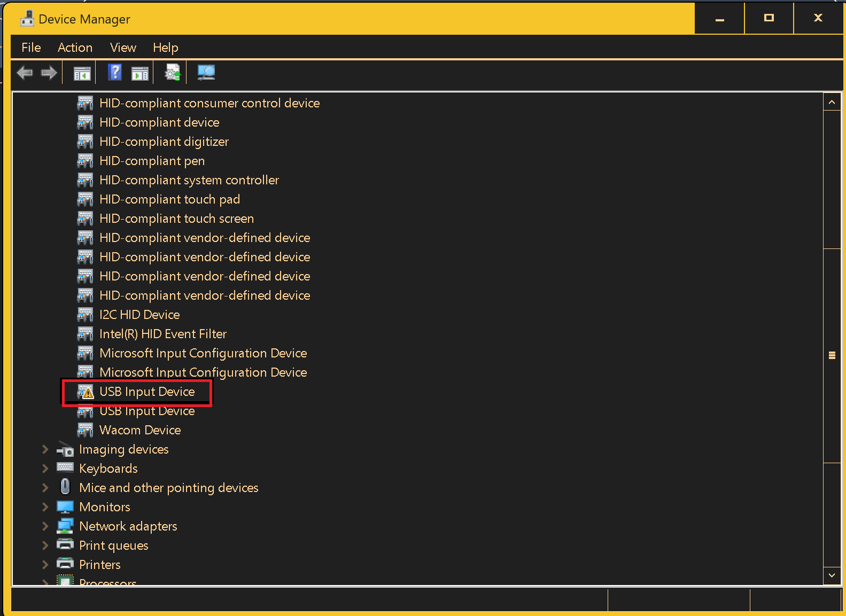Expand the Monitors category
This screenshot has width=846, height=616.
(x=45, y=507)
